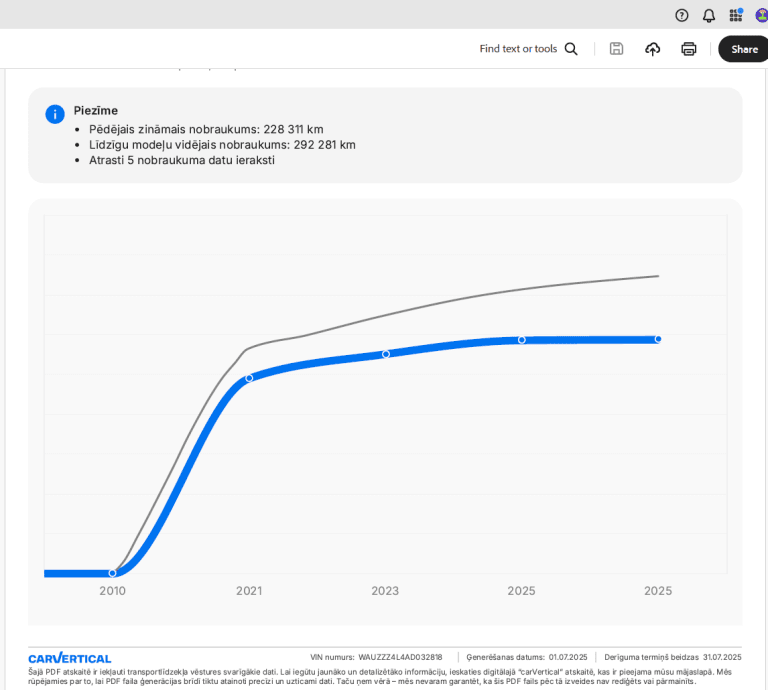The width and height of the screenshot is (768, 690).
Task: Select the 2010 data point on the blue line
Action: 112,573
